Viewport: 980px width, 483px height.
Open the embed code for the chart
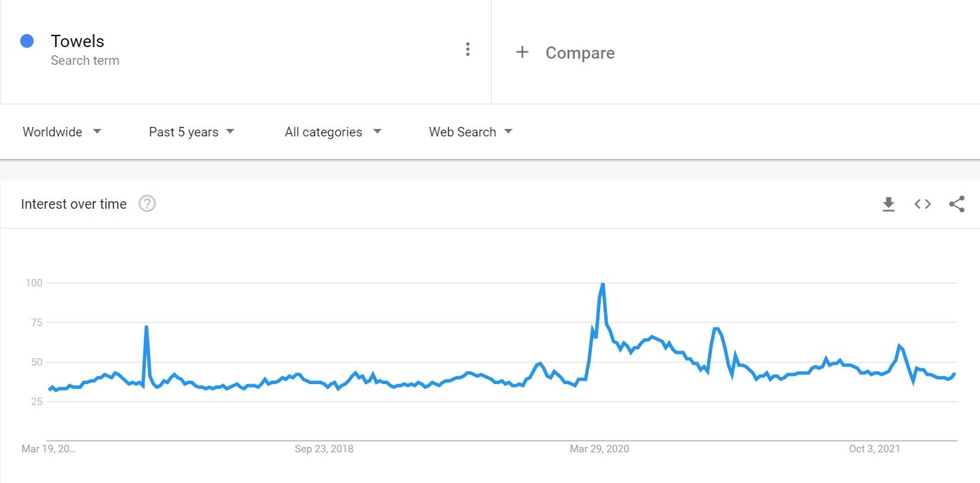click(x=922, y=203)
